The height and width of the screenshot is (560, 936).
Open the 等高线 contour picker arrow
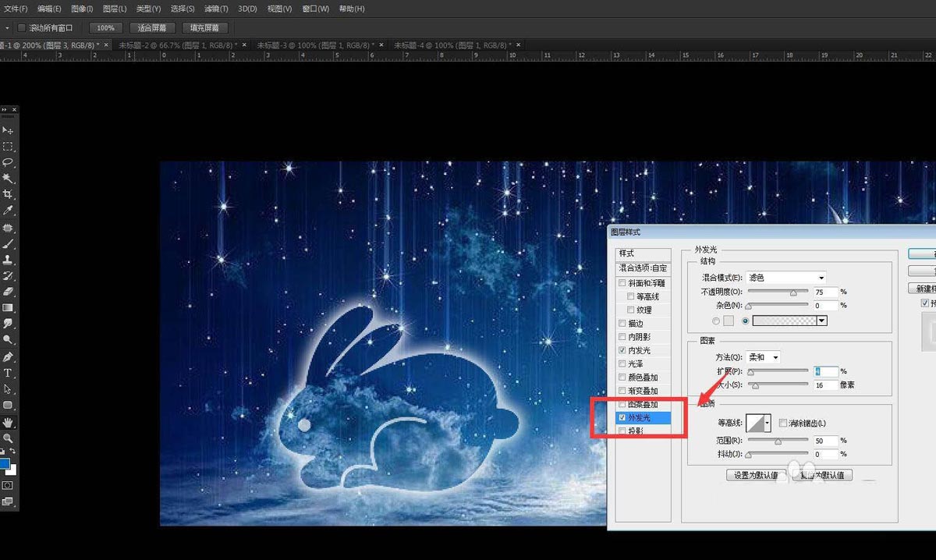click(768, 423)
